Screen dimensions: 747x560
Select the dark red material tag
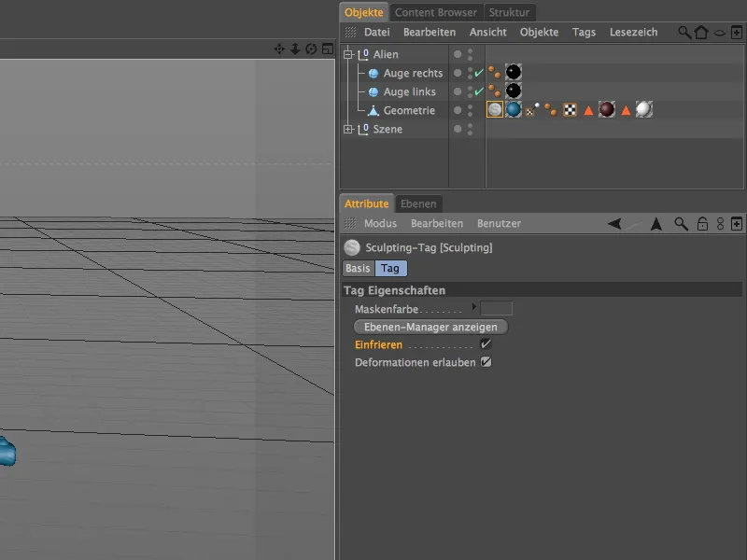click(606, 109)
